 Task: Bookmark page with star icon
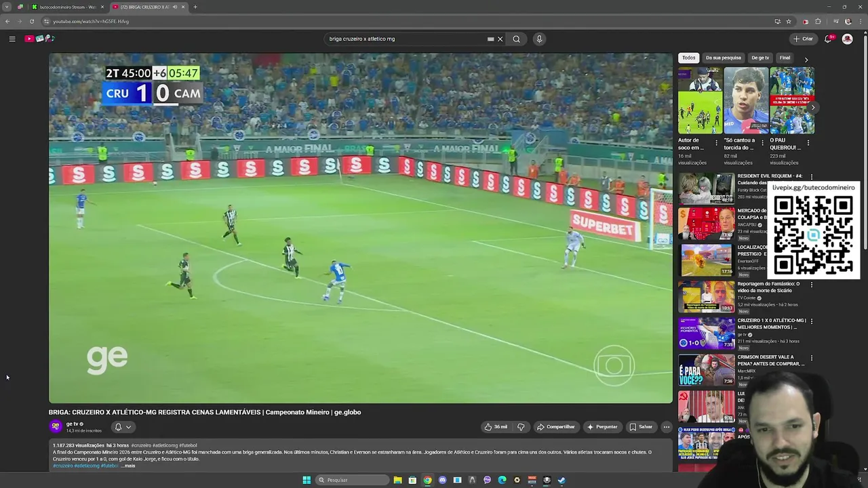coord(789,21)
